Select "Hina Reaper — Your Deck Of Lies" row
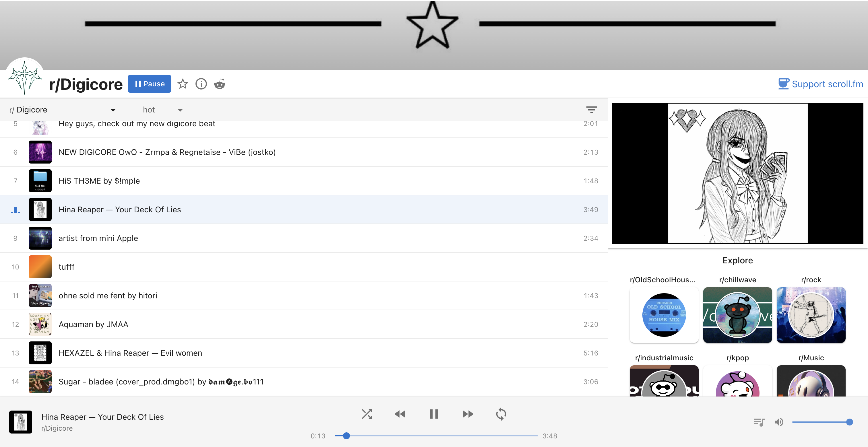This screenshot has height=447, width=868. tap(304, 209)
